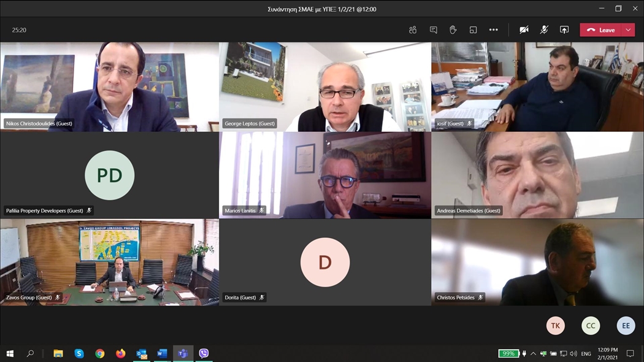Select George Leptos video tile

coord(325,87)
